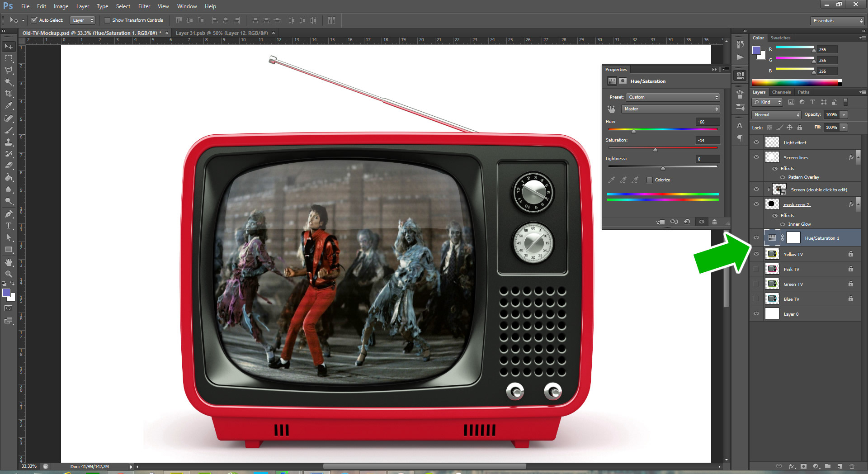
Task: Switch to the Swatches tab
Action: click(x=780, y=38)
